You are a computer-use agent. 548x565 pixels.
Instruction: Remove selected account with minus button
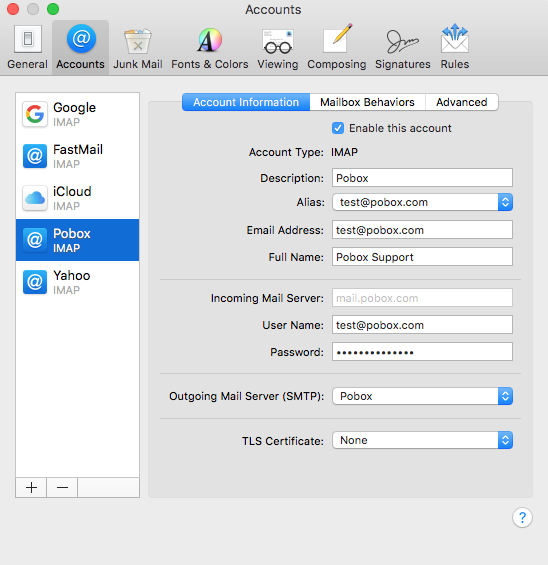click(x=62, y=488)
